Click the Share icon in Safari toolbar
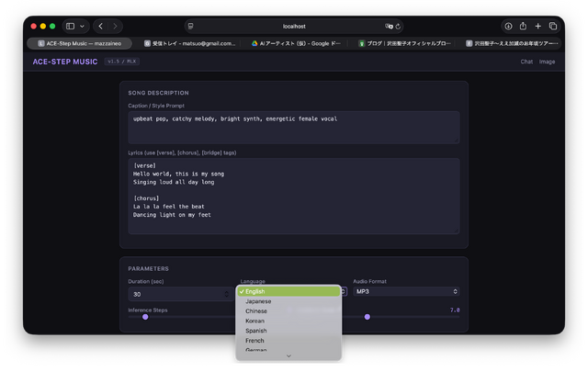 tap(523, 26)
